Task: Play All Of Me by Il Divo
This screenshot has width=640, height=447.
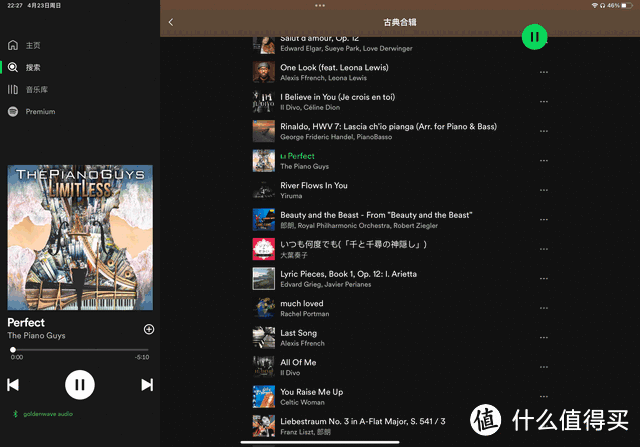Action: point(400,367)
